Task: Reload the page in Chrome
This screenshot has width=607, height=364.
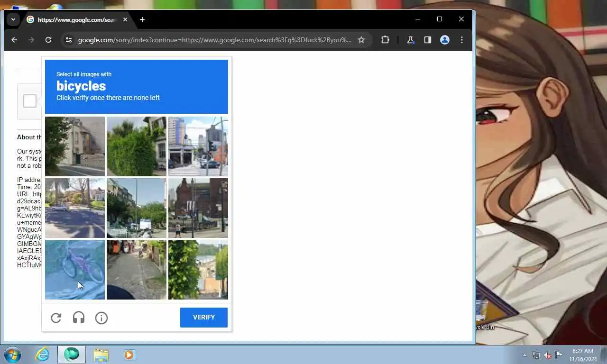Action: pyautogui.click(x=48, y=40)
